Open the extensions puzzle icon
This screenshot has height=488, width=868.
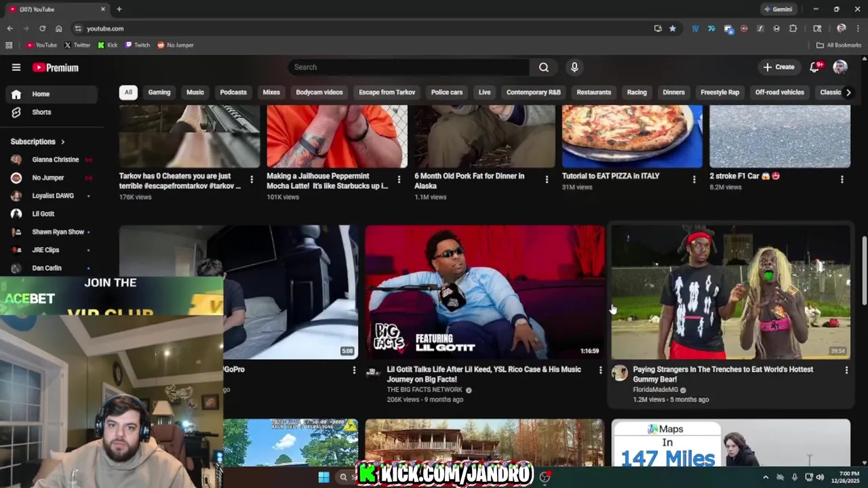click(x=793, y=28)
